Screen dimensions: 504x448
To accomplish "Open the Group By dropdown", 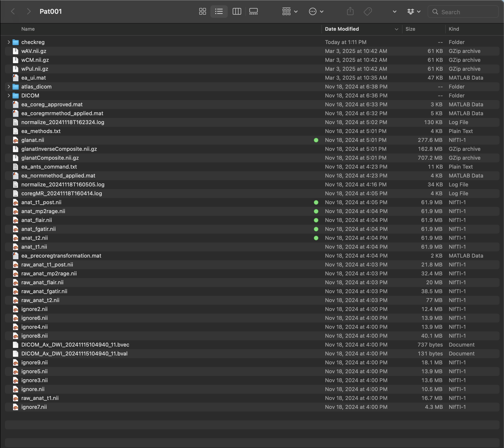I will (290, 11).
